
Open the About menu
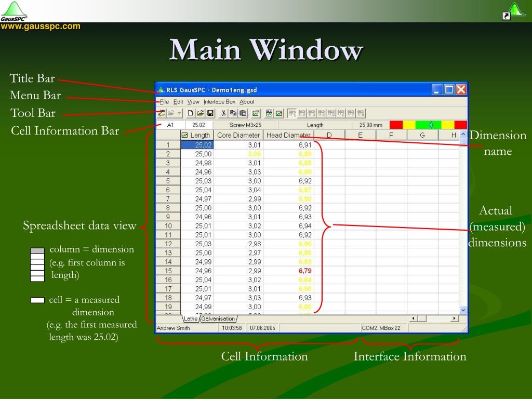247,102
